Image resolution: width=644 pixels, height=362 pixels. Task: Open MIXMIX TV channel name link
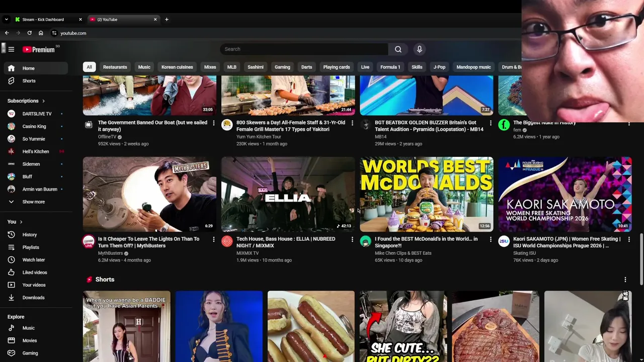coord(248,253)
